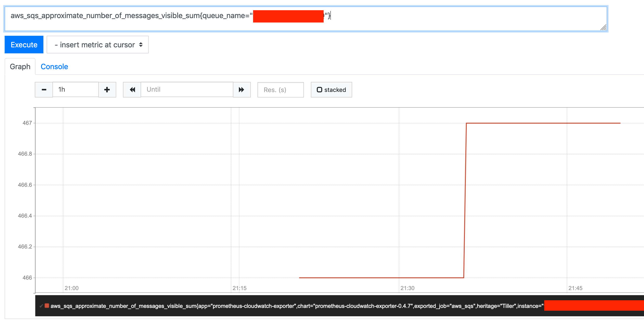Click the Execute button to run the query

24,45
